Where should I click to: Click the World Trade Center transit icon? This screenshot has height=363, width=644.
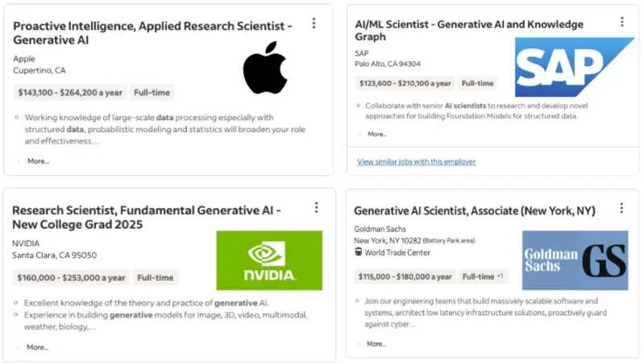pos(359,252)
